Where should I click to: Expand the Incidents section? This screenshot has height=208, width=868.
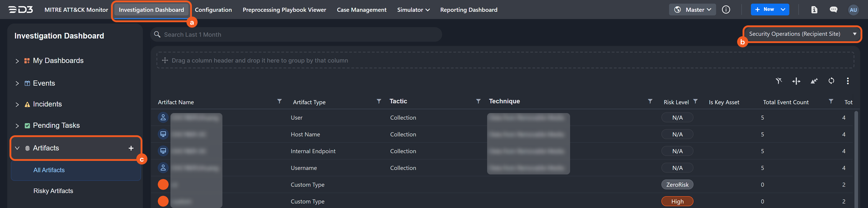[x=17, y=105]
